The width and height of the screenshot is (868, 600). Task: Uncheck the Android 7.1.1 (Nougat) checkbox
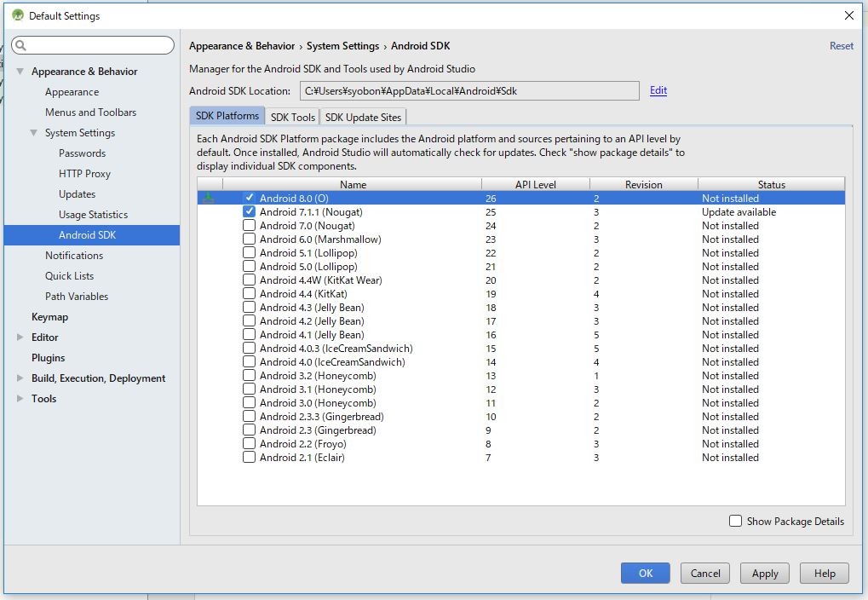pyautogui.click(x=249, y=211)
